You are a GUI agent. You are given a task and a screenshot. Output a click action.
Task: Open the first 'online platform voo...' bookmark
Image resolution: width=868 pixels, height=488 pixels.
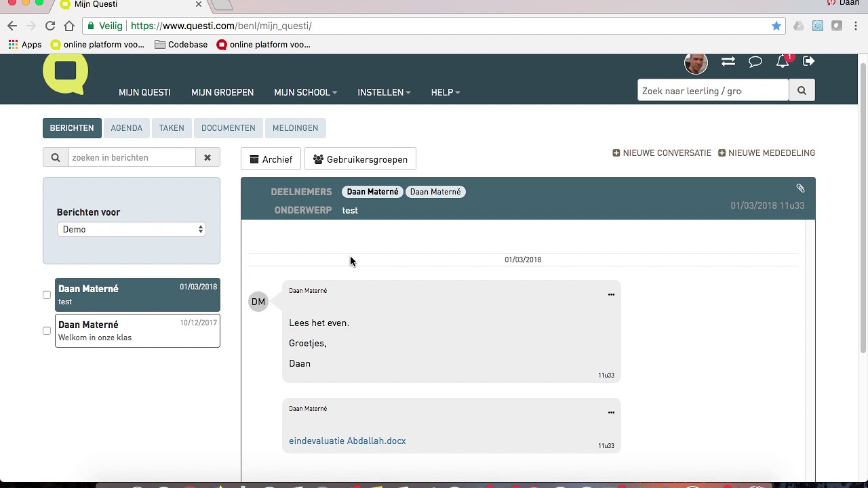click(98, 45)
